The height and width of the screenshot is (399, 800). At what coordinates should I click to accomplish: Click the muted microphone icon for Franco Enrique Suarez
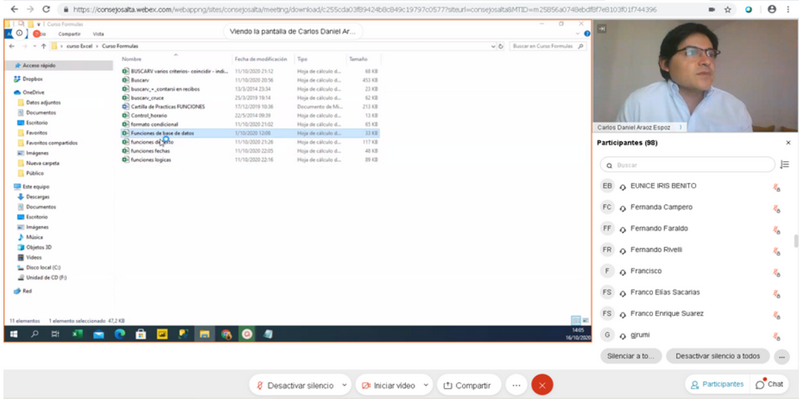776,315
